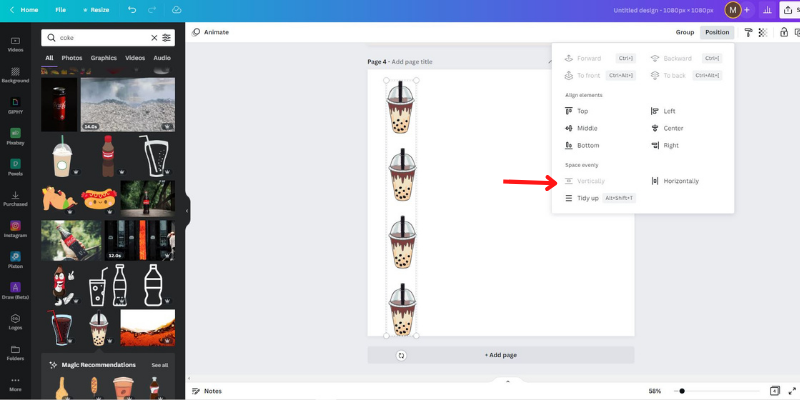This screenshot has height=400, width=800.
Task: Toggle the Position menu button
Action: click(x=717, y=32)
